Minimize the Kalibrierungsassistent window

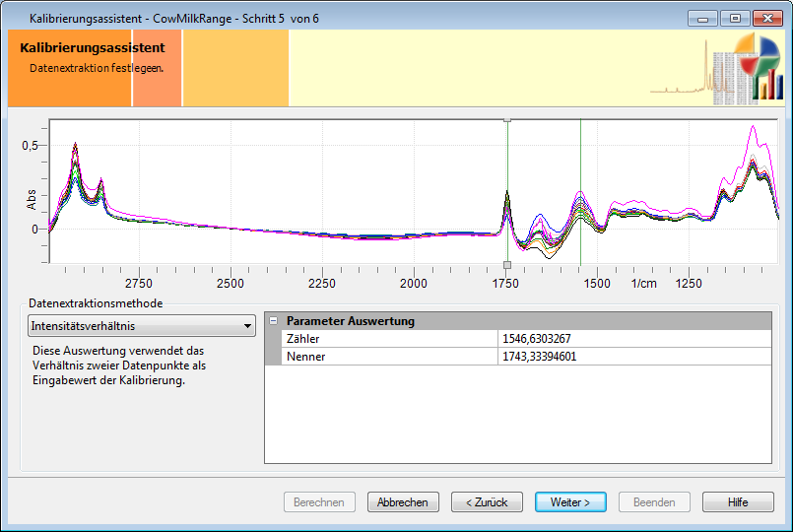[x=702, y=18]
